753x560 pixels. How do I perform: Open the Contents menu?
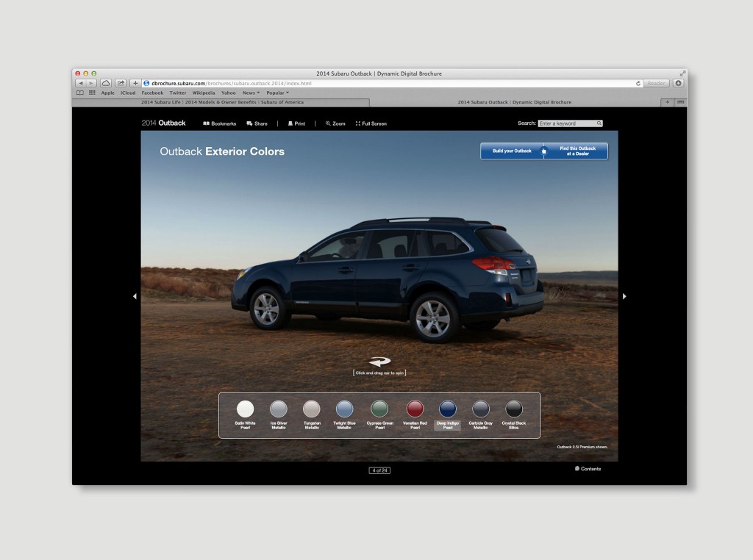(x=588, y=469)
